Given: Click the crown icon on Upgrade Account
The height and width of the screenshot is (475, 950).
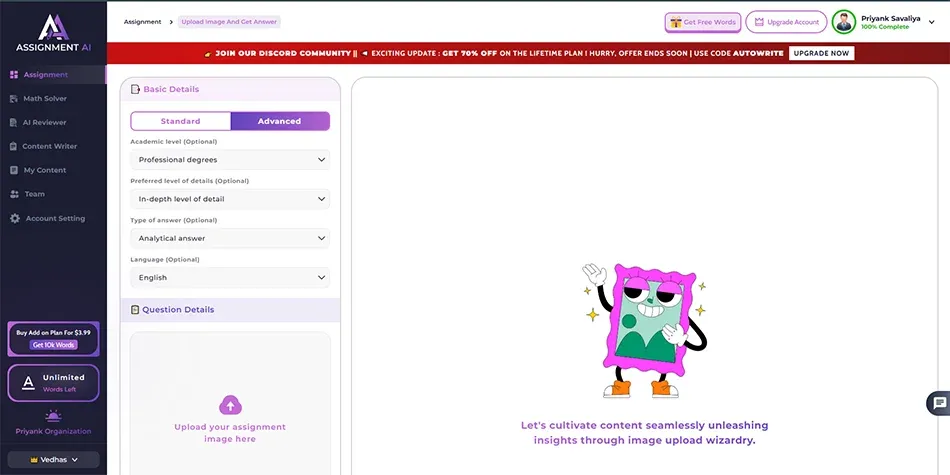Looking at the screenshot, I should click(x=759, y=22).
